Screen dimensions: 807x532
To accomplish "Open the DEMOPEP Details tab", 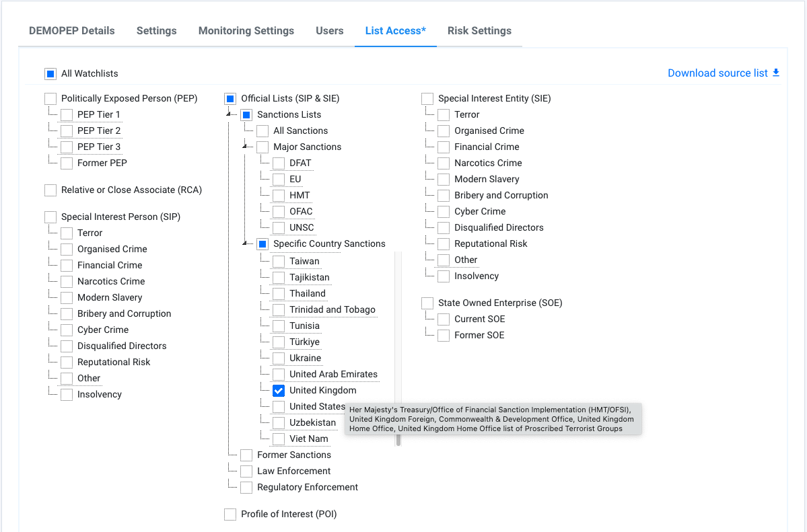I will coord(72,31).
